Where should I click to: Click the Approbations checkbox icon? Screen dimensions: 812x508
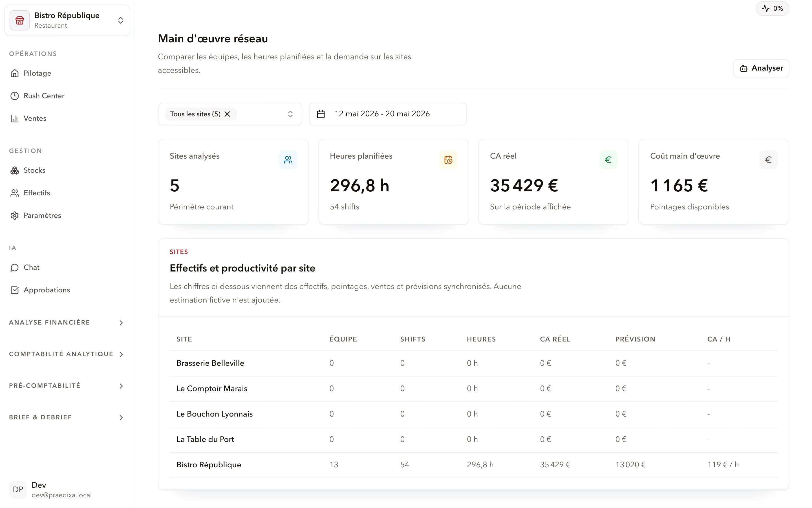coord(14,290)
